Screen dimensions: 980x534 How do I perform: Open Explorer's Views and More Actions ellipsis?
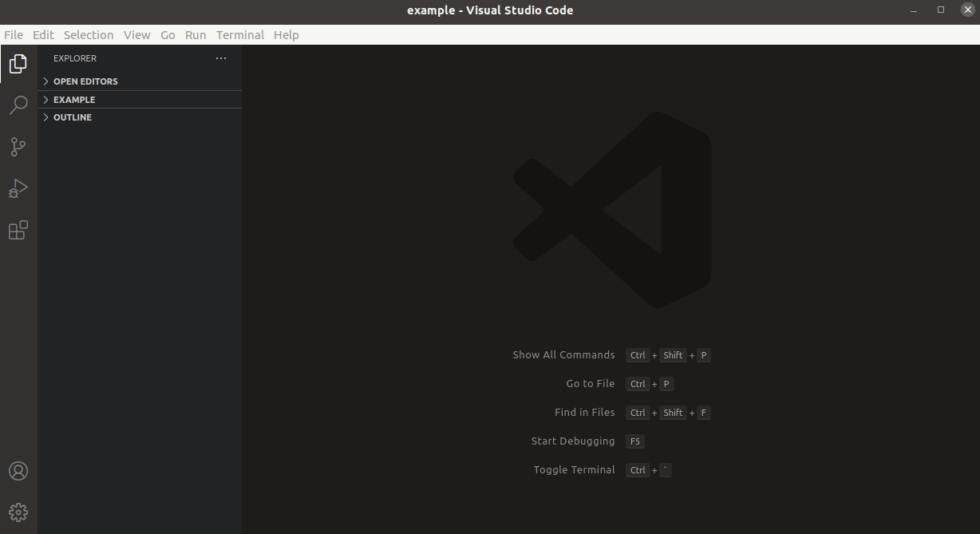pyautogui.click(x=221, y=58)
